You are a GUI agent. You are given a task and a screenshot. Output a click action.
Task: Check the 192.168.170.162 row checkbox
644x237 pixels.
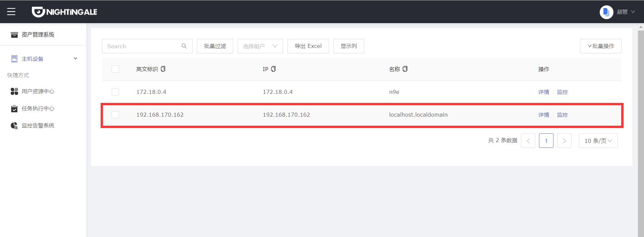point(115,115)
